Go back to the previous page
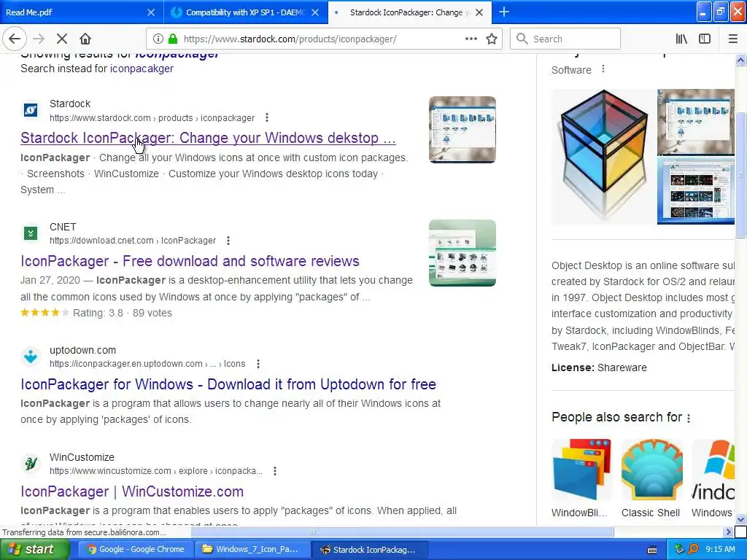Viewport: 747px width, 560px height. 15,39
